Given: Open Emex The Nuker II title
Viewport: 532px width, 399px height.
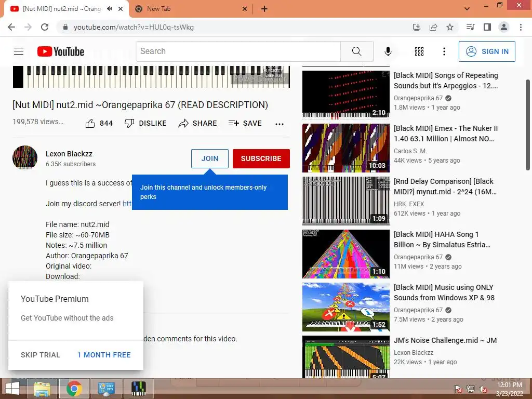Looking at the screenshot, I should coord(445,134).
